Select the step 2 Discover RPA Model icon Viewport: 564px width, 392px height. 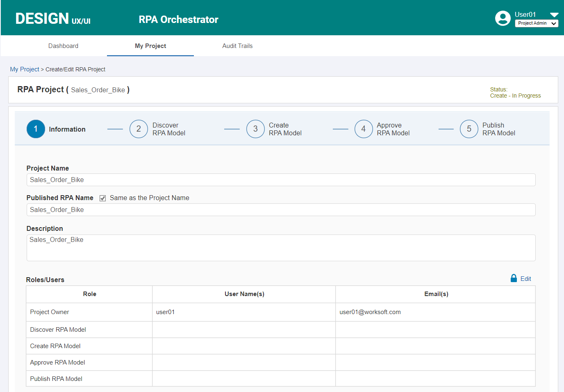139,129
